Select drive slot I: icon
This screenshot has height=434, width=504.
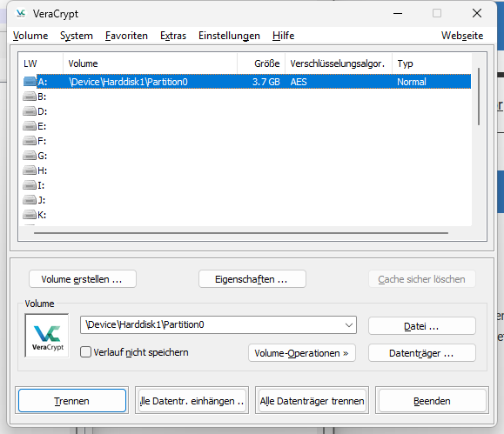[30, 185]
